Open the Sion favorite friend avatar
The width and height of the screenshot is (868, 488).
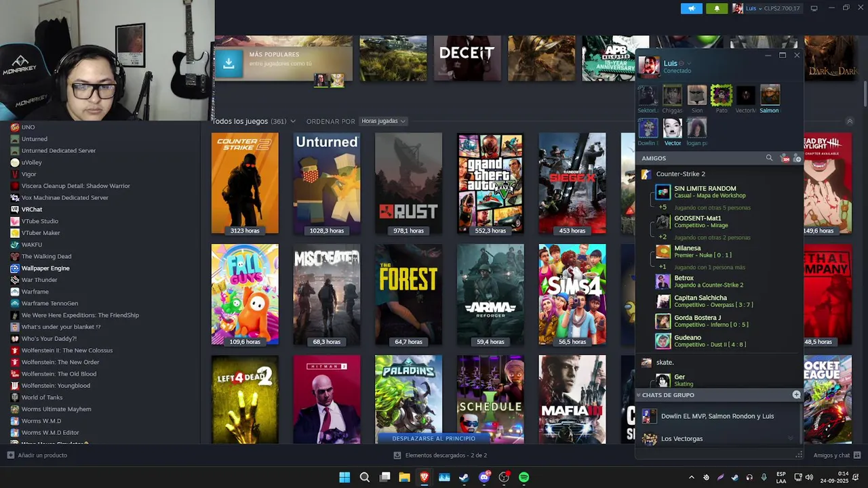697,96
